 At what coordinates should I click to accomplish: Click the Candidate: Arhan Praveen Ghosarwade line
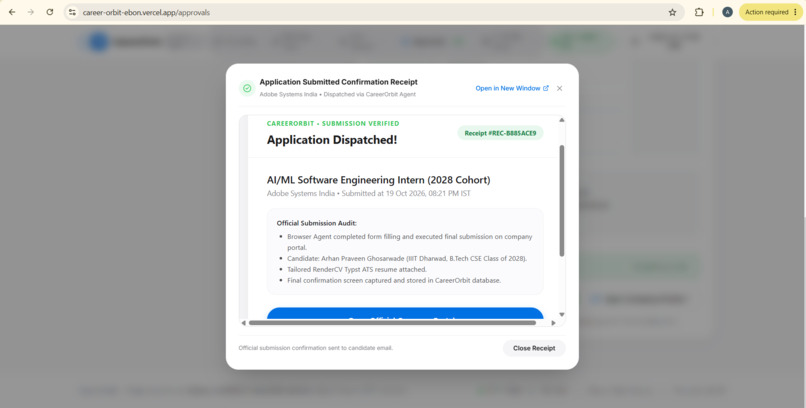coord(407,258)
